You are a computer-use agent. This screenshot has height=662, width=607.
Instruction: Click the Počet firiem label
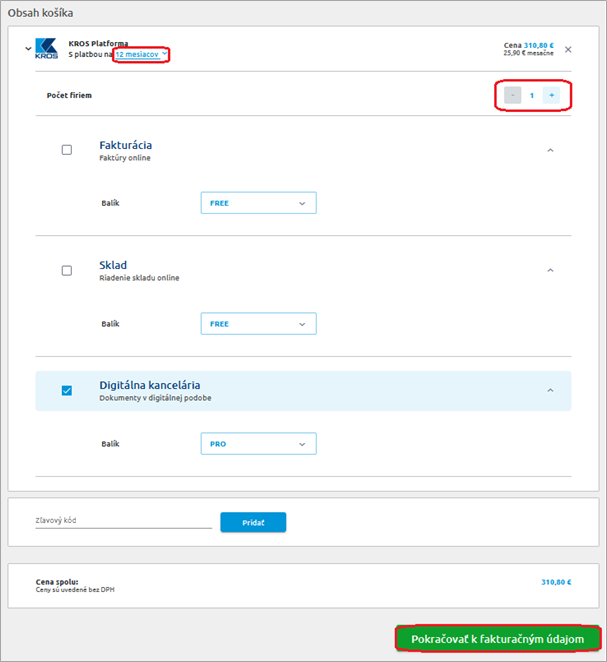69,95
